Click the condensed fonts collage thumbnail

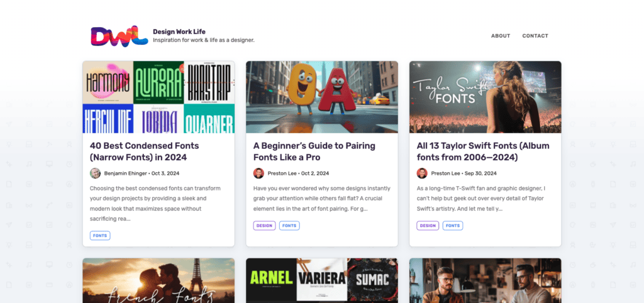[158, 97]
